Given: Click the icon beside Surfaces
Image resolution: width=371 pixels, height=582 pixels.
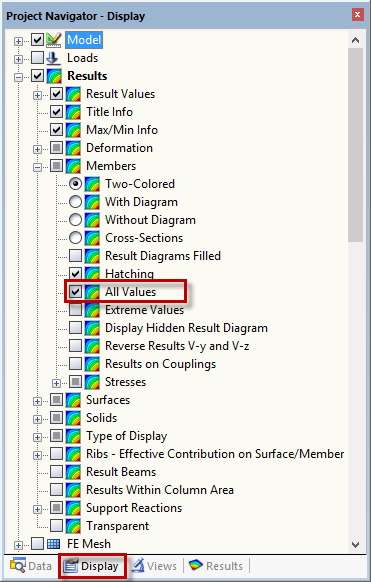Looking at the screenshot, I should (x=73, y=400).
